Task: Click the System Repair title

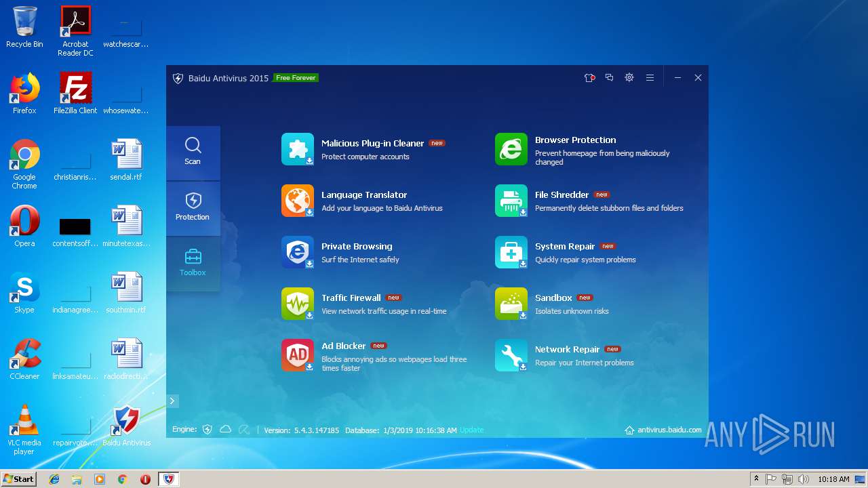Action: point(565,246)
